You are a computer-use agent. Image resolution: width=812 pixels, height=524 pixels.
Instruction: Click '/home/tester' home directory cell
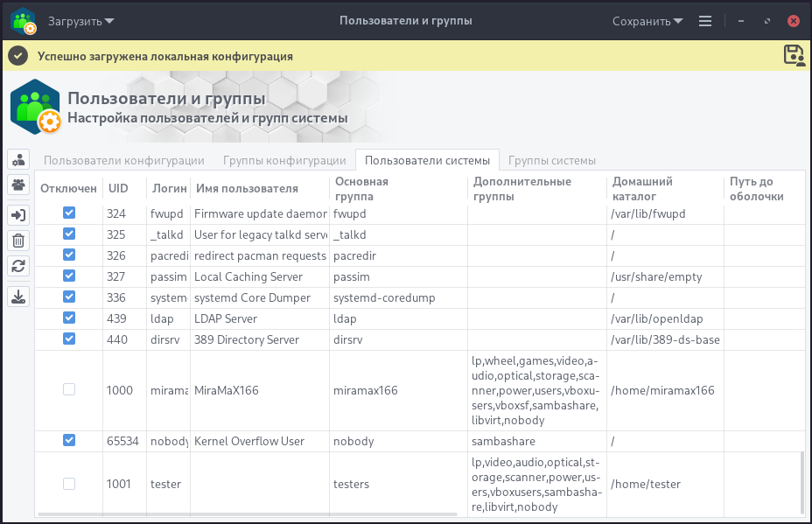click(x=665, y=484)
